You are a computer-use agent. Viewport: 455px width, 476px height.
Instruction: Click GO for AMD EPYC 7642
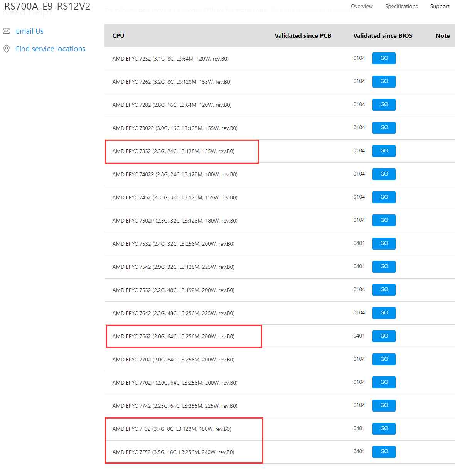384,313
